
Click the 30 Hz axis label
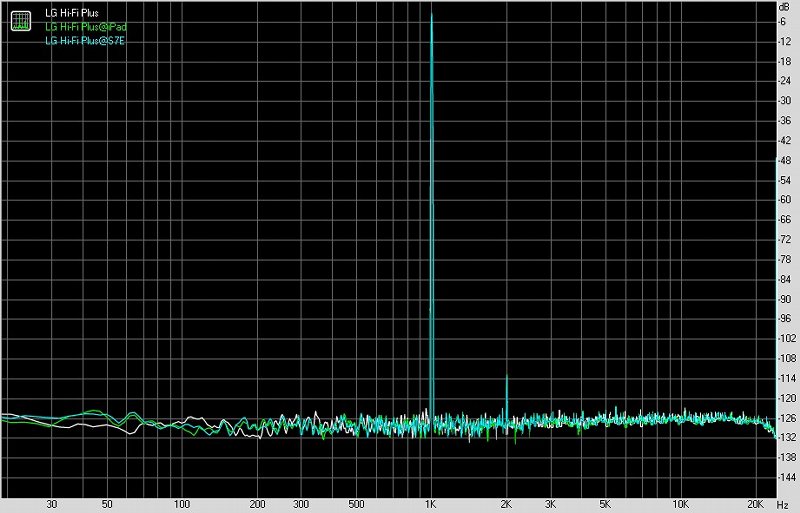[x=52, y=504]
